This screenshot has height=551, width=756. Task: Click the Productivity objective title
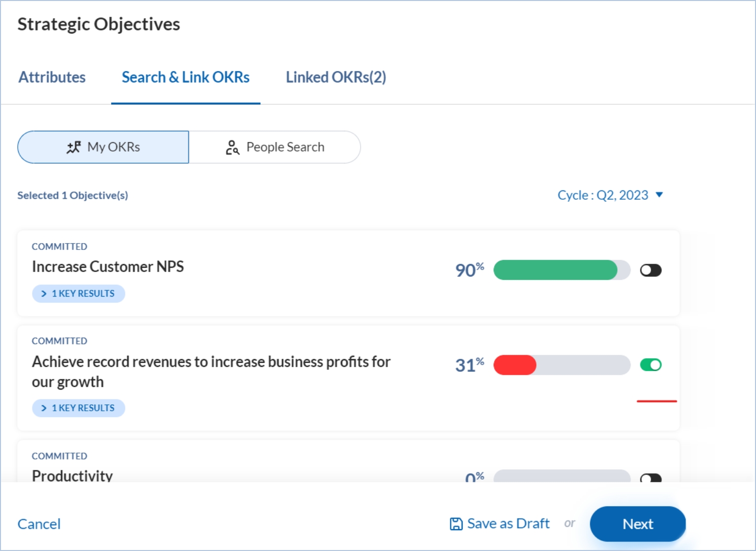(72, 475)
